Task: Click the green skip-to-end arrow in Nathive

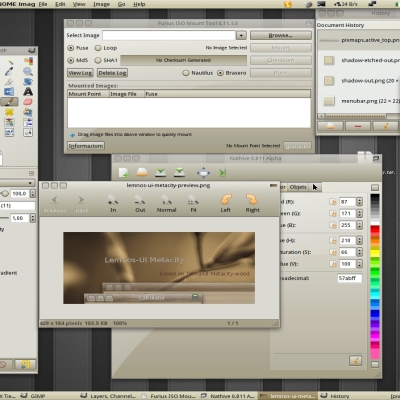Action: [222, 172]
